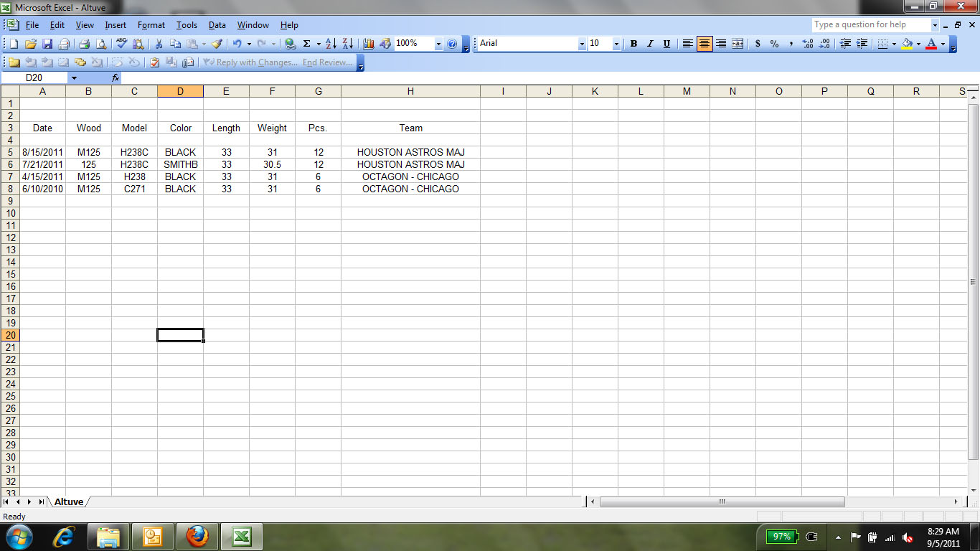Show the Drawing toolbar
The height and width of the screenshot is (551, 980).
pos(385,44)
